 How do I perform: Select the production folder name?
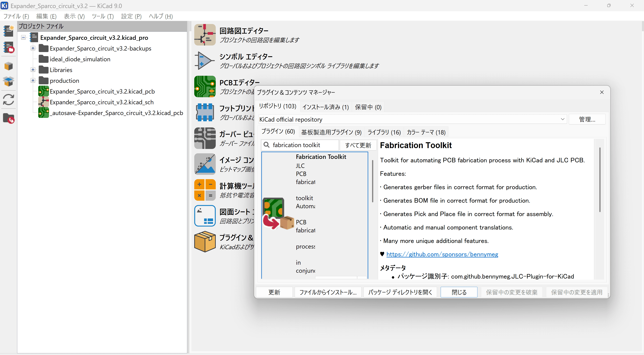64,81
